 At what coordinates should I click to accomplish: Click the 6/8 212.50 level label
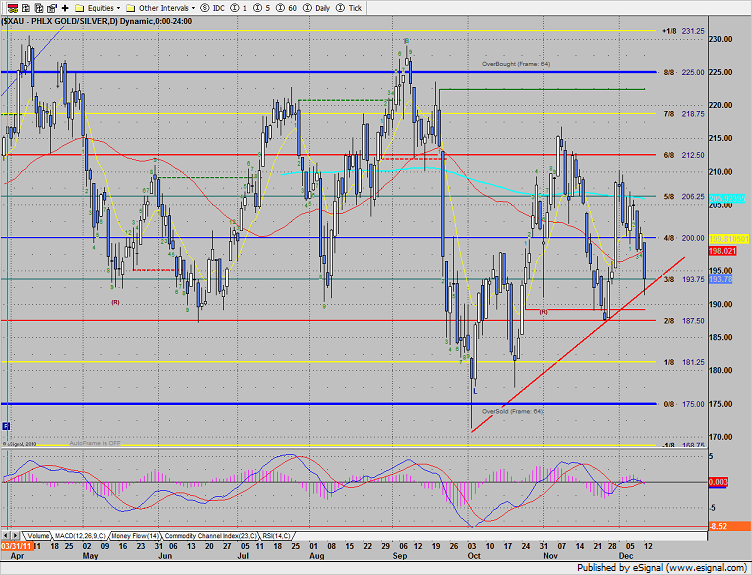pyautogui.click(x=684, y=155)
